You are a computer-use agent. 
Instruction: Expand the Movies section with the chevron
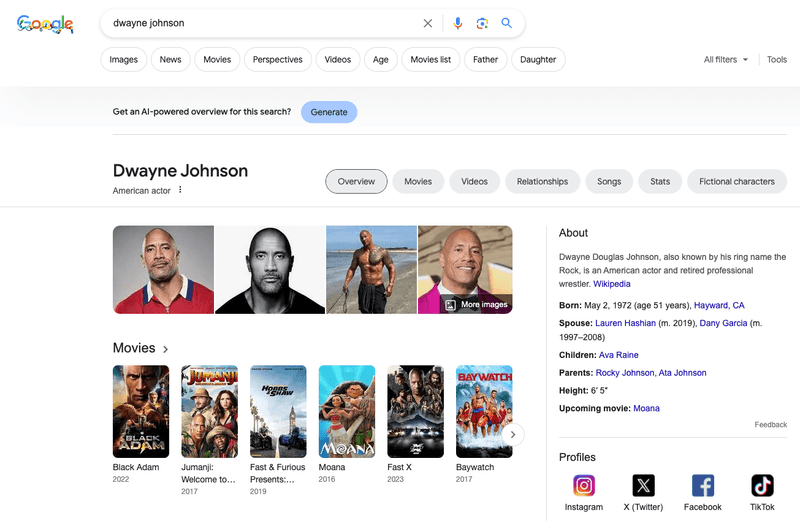pyautogui.click(x=165, y=349)
